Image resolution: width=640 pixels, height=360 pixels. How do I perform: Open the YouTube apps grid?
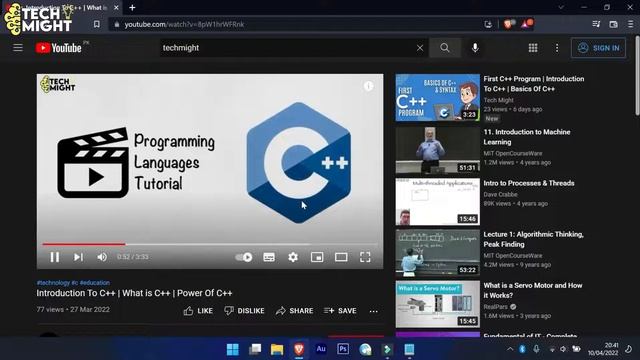point(533,48)
